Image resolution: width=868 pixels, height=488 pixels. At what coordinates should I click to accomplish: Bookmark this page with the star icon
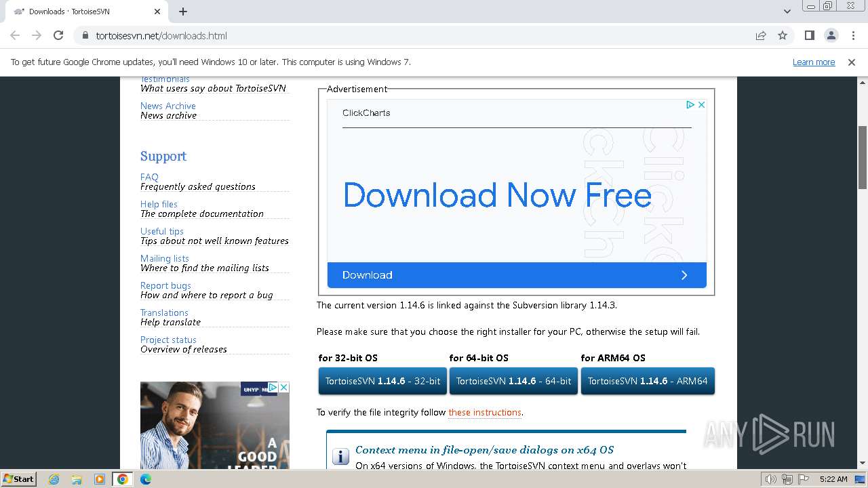tap(783, 35)
